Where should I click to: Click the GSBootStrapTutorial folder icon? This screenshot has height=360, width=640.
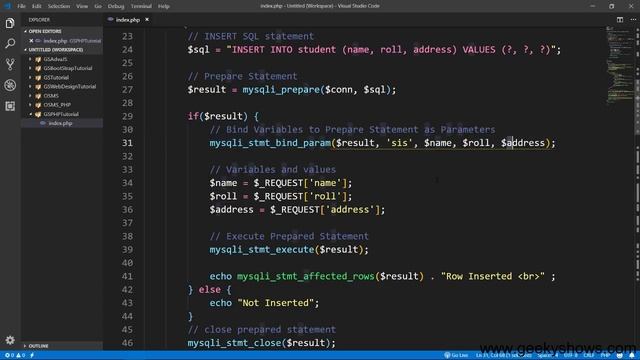[x=38, y=68]
